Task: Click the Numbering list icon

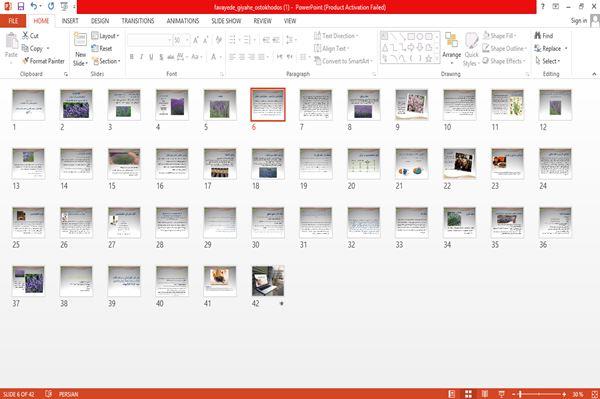Action: click(x=247, y=40)
